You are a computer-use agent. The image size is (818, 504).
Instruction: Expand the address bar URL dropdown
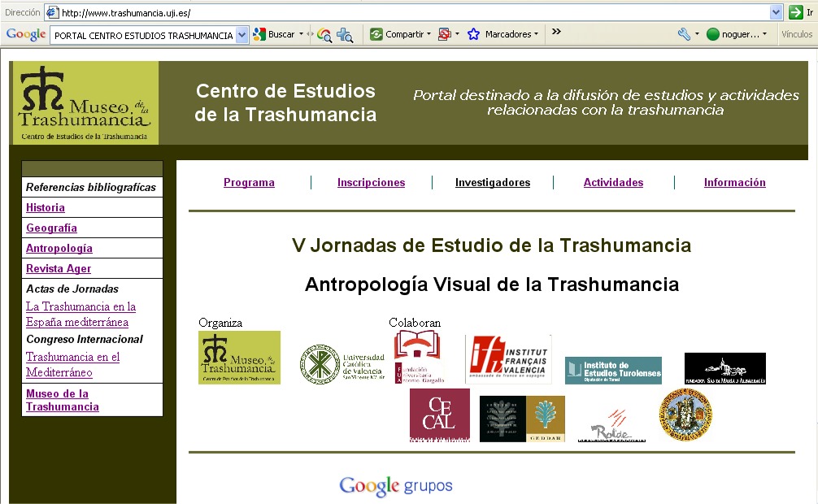point(776,12)
